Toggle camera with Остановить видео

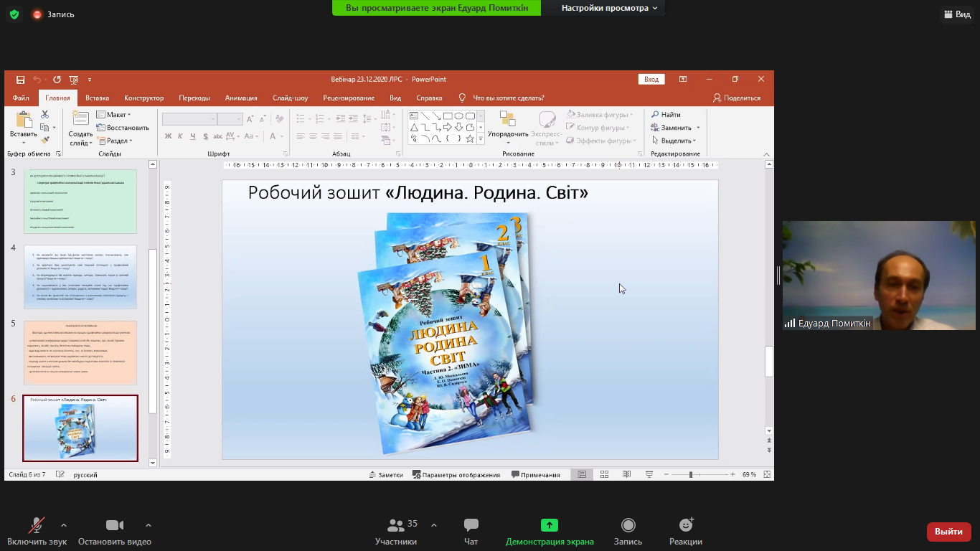tap(115, 525)
